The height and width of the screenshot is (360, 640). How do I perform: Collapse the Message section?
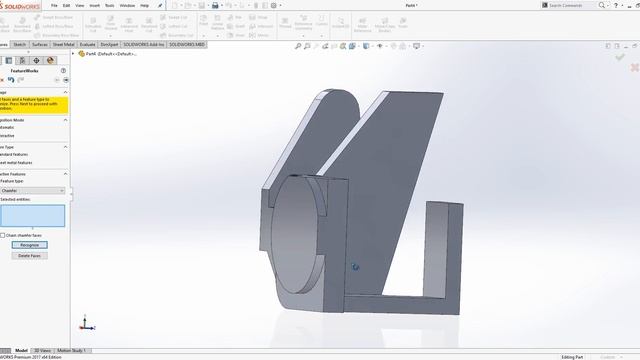(65, 93)
